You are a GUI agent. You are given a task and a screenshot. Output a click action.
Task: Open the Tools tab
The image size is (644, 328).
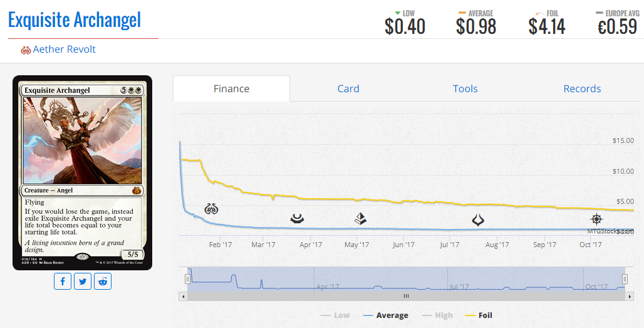(x=465, y=88)
